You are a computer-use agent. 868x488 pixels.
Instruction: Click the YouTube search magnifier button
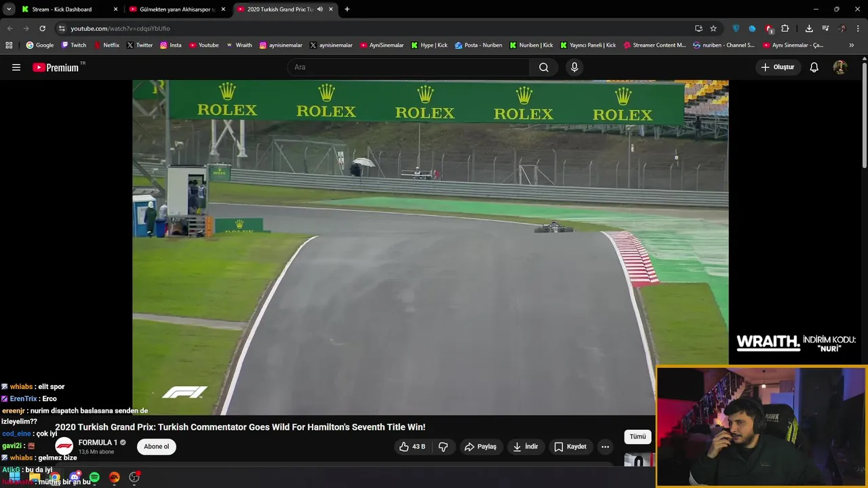tap(544, 67)
